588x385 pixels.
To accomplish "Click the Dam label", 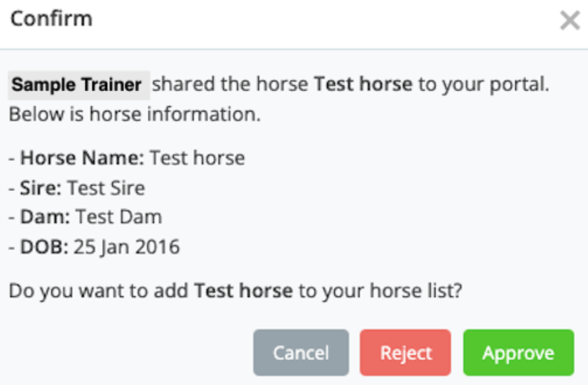I will point(45,217).
